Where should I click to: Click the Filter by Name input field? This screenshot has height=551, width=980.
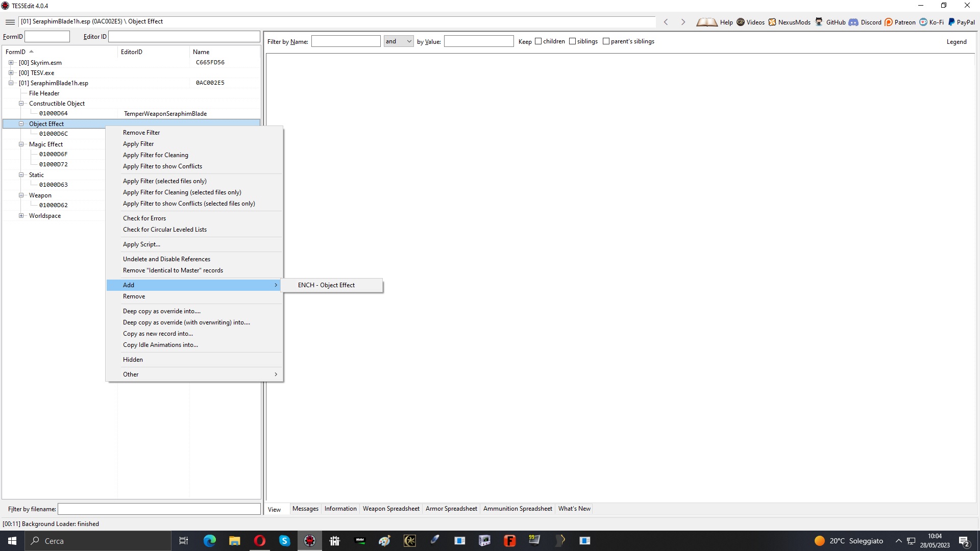[x=346, y=41]
